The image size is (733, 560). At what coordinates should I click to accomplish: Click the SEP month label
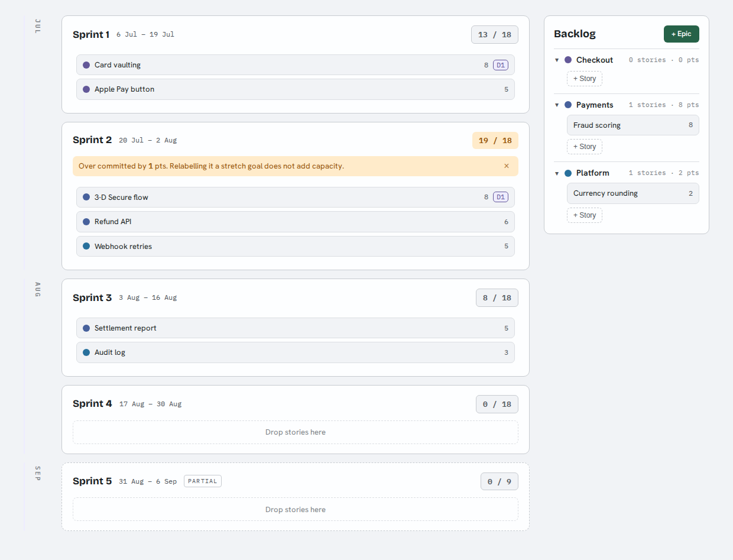pyautogui.click(x=38, y=474)
